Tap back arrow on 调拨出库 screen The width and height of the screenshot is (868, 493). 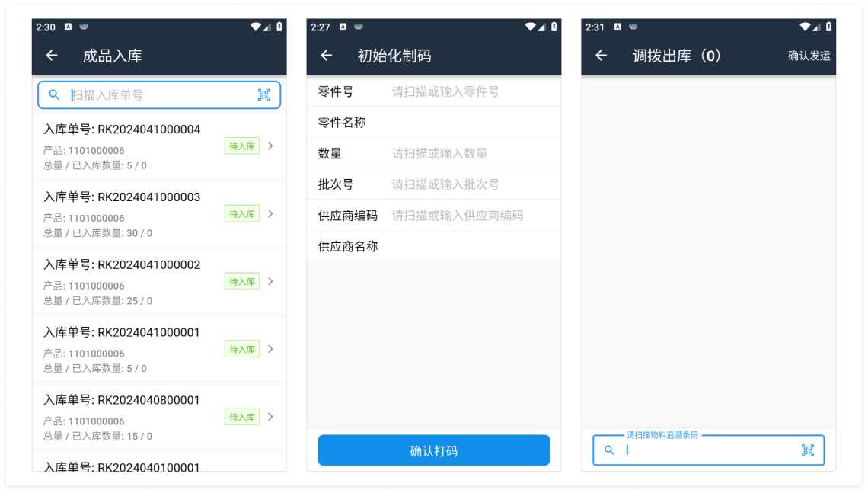click(601, 56)
